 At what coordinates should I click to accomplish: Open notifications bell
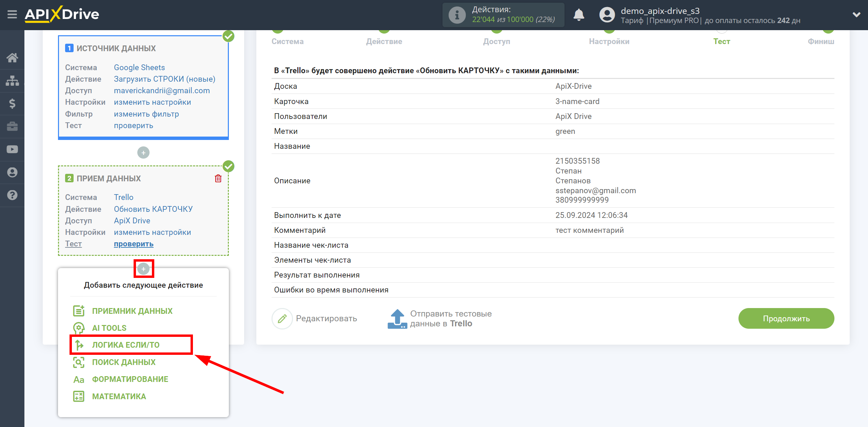click(579, 15)
